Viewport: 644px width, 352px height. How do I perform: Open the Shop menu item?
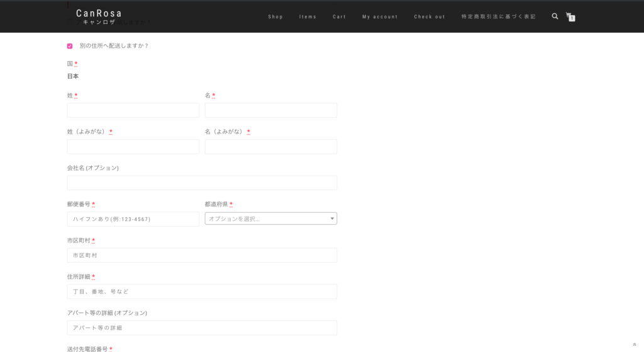coord(275,17)
